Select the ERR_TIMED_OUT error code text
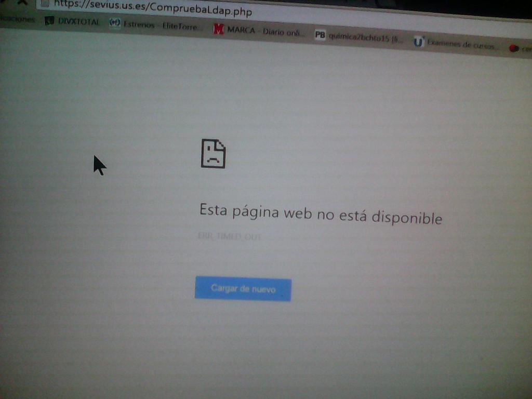This screenshot has height=399, width=532. [x=230, y=236]
